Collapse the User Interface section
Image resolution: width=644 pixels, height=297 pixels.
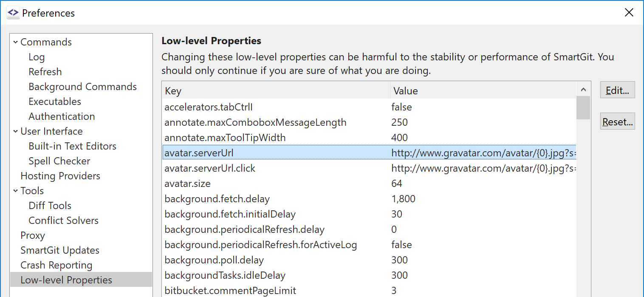point(16,131)
